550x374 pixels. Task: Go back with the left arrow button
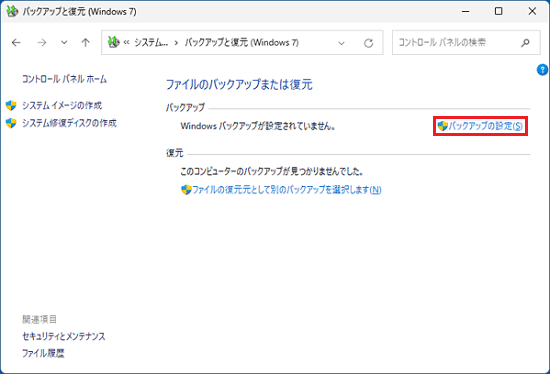(x=16, y=43)
